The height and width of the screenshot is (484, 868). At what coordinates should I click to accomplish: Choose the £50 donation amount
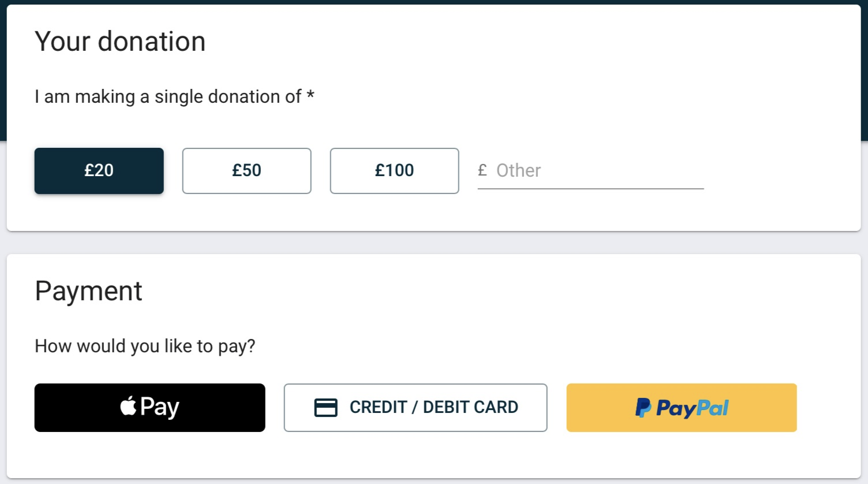pyautogui.click(x=246, y=171)
